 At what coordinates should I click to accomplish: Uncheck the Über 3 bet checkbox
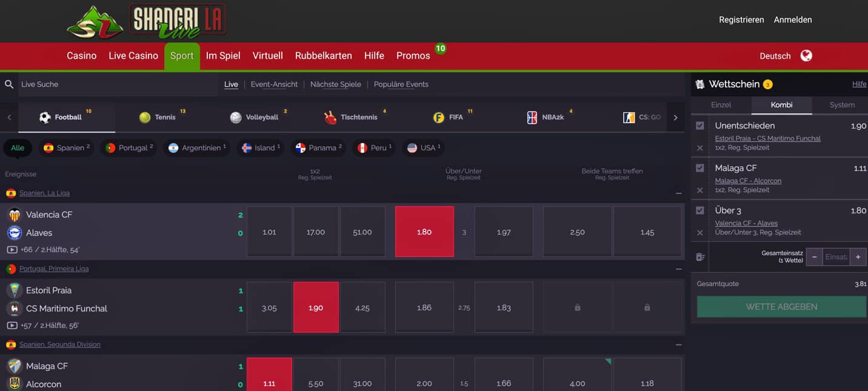[x=700, y=210]
